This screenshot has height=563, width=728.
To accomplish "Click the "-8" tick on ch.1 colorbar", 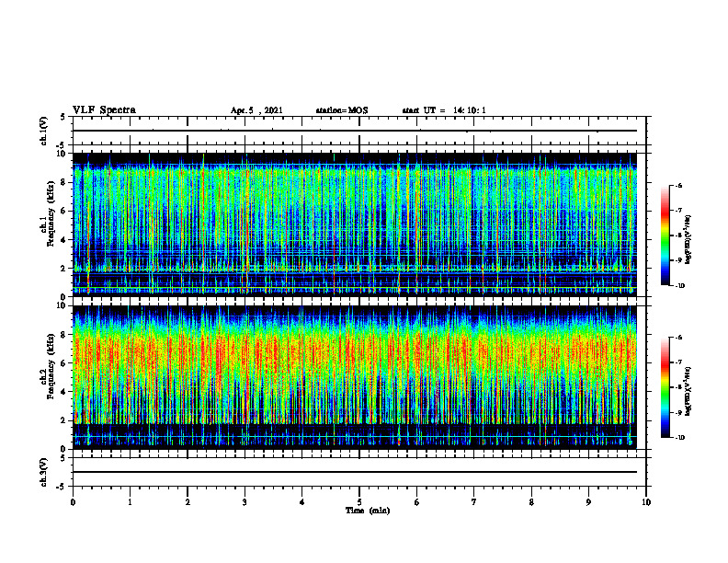I will click(x=678, y=236).
